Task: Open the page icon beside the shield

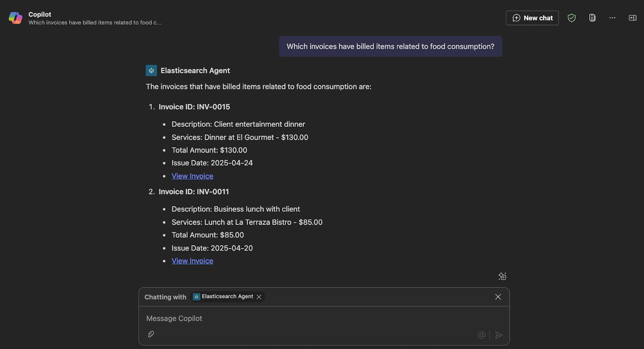Action: tap(592, 18)
